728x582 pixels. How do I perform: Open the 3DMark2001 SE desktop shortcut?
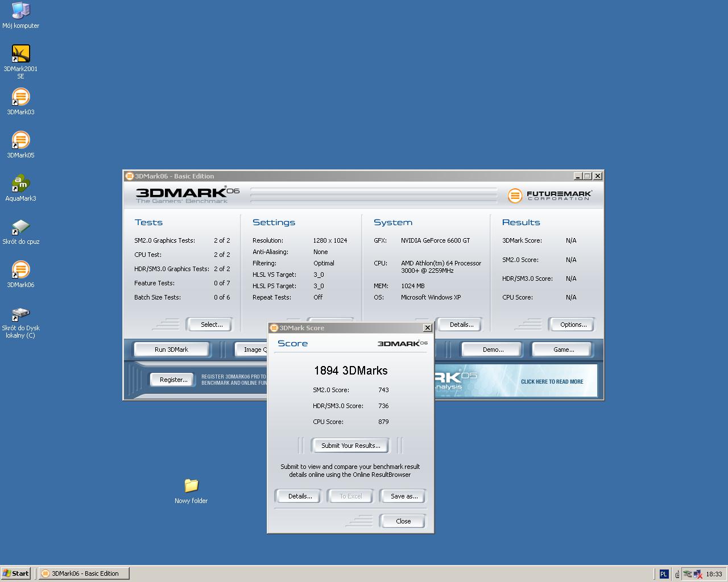coord(20,61)
